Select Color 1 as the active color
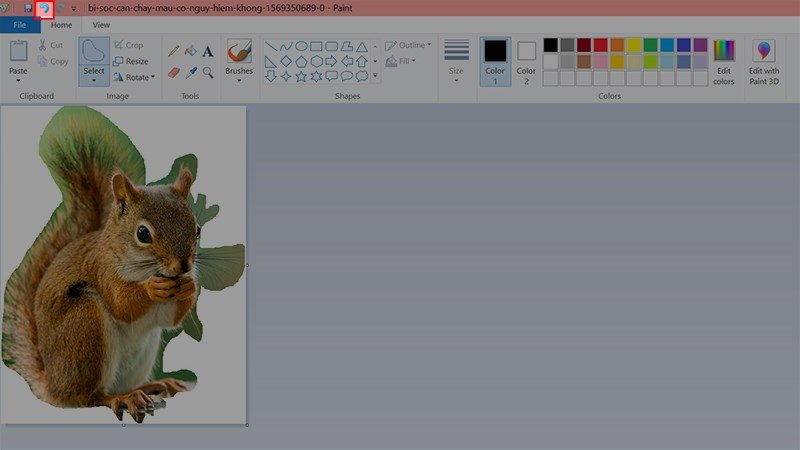 (495, 61)
